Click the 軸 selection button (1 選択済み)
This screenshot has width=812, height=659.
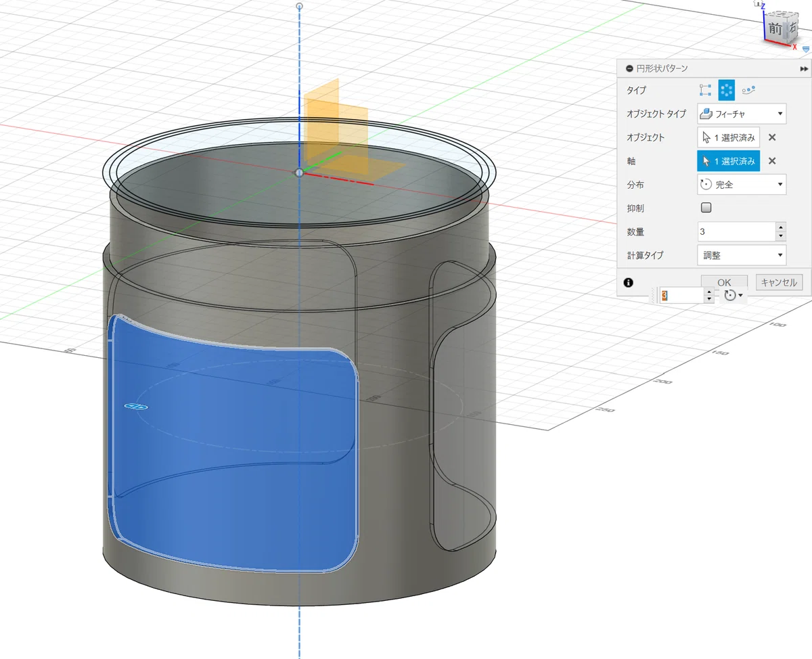(728, 161)
